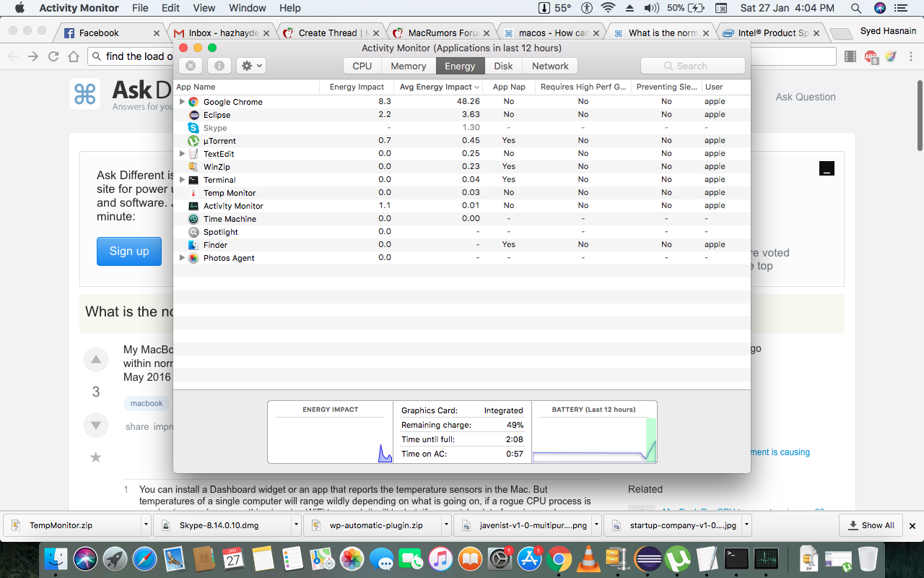Sort by App Name column header
Image resolution: width=924 pixels, height=578 pixels.
[246, 87]
